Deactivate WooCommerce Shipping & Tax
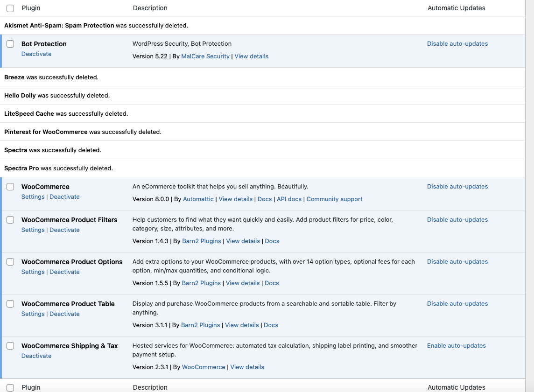The height and width of the screenshot is (392, 534). click(36, 356)
